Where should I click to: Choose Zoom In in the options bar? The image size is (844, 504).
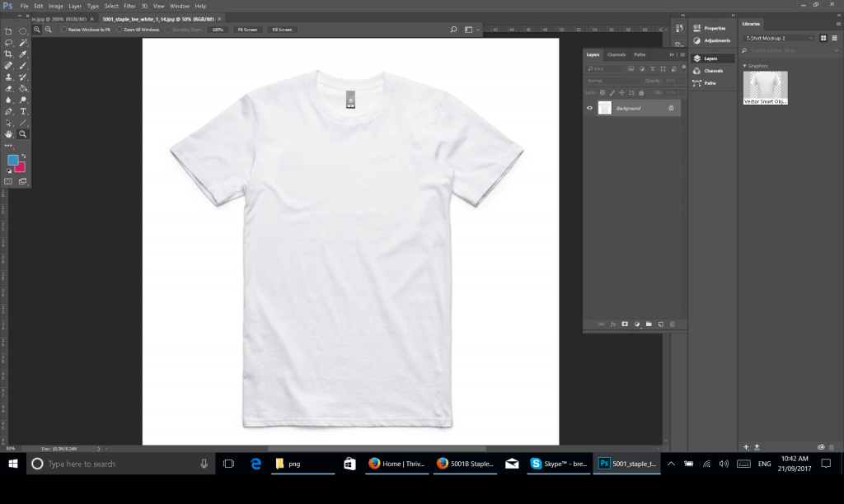pos(37,30)
